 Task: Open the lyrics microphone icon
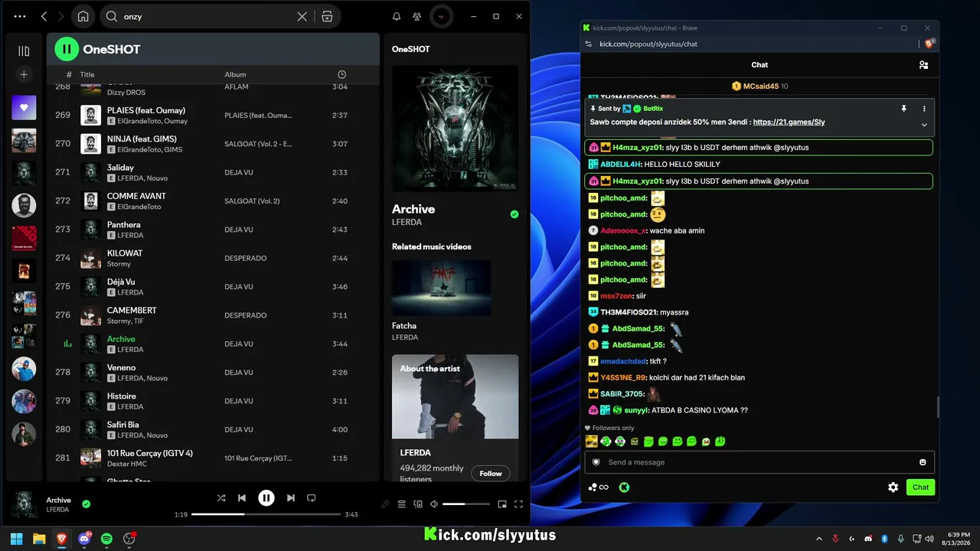coord(385,504)
